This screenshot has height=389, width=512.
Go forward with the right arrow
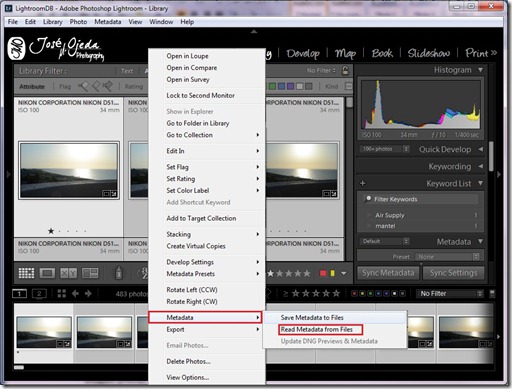coord(88,293)
